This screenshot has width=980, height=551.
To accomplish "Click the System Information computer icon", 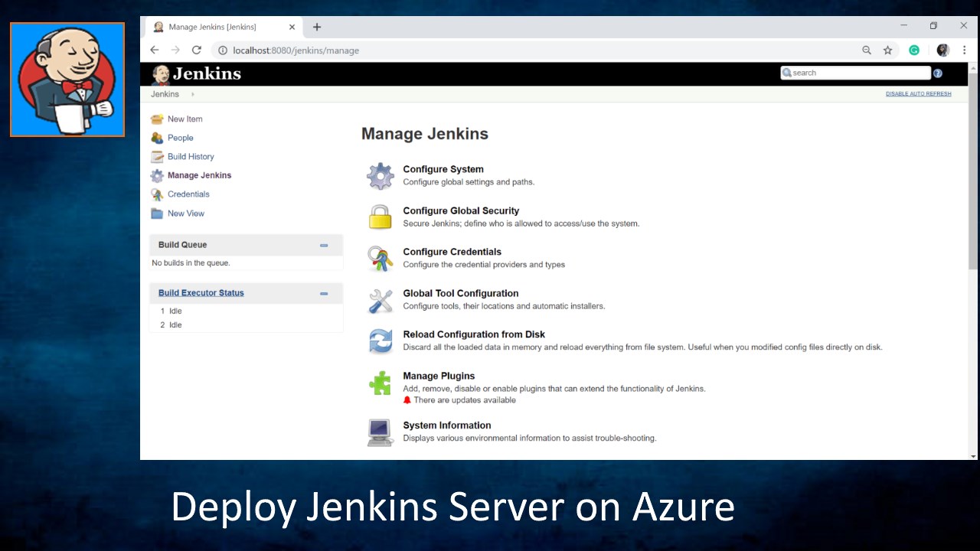I will point(381,432).
